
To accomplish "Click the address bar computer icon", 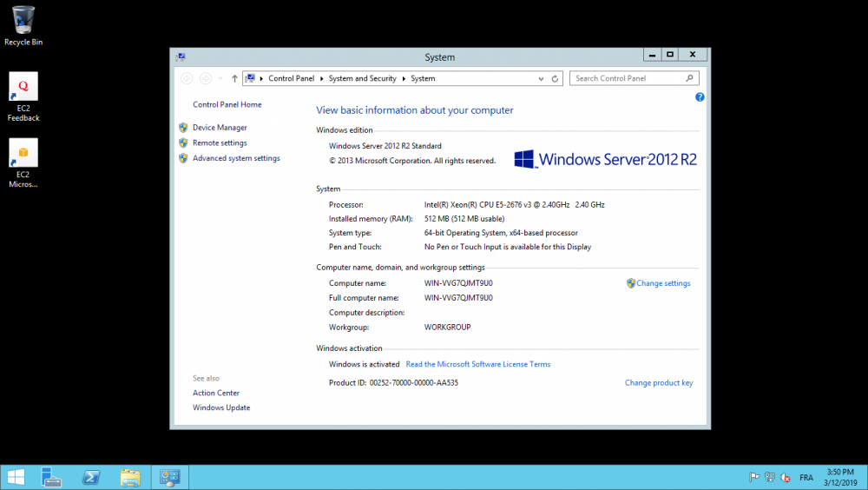I will 250,78.
